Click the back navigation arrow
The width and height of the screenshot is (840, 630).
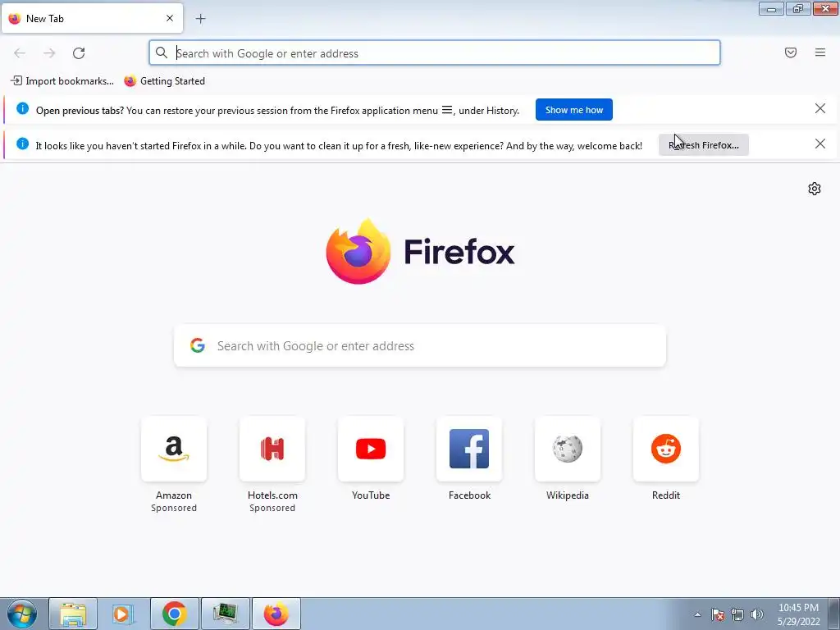click(20, 53)
